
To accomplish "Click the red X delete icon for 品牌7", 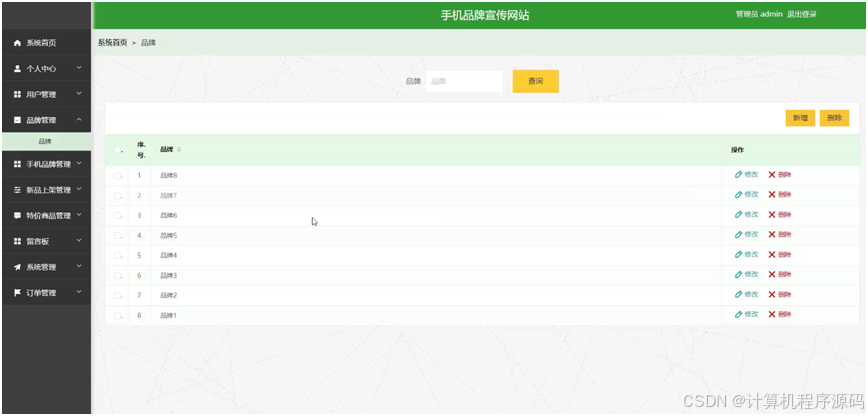I will 772,194.
